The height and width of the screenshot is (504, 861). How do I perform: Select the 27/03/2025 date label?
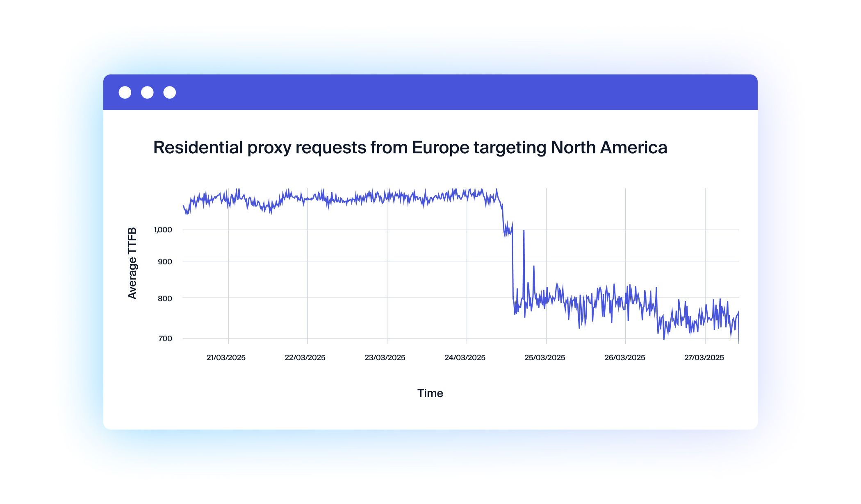704,358
